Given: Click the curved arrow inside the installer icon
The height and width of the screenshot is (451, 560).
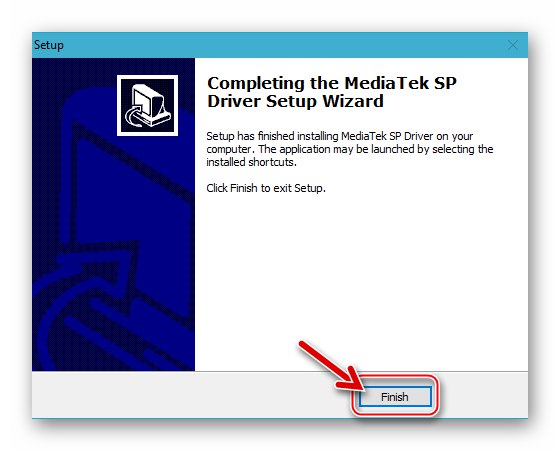Looking at the screenshot, I should coord(134,116).
